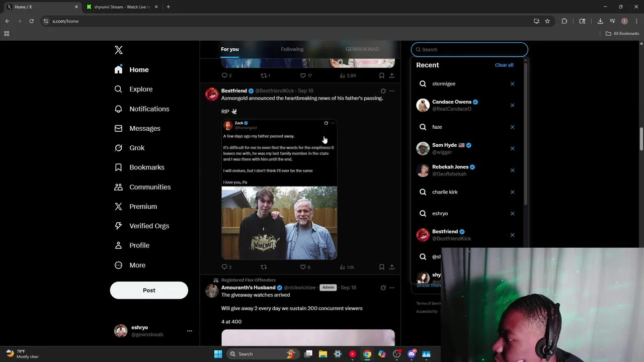644x362 pixels.
Task: Open Asmongold photo with father
Action: point(279,223)
